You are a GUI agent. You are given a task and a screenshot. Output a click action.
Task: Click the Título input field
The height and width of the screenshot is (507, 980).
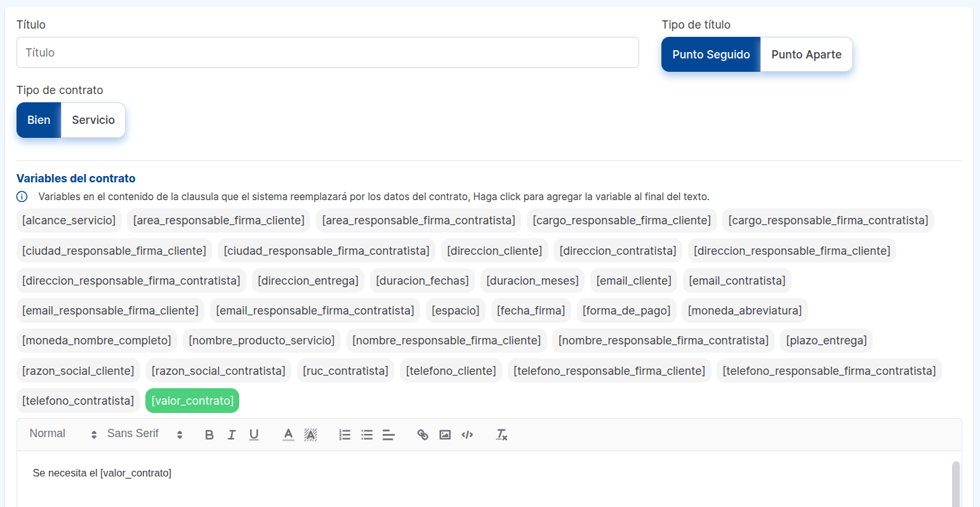[328, 53]
